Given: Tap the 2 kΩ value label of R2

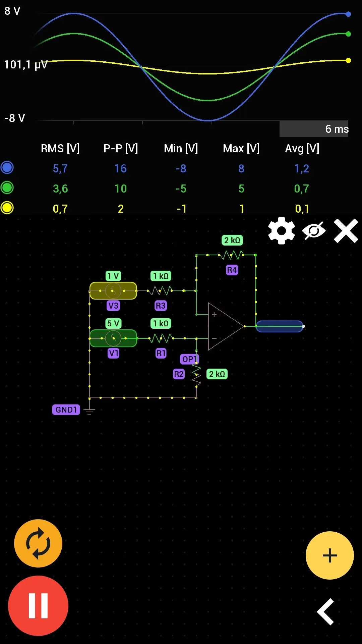Looking at the screenshot, I should pos(217,374).
